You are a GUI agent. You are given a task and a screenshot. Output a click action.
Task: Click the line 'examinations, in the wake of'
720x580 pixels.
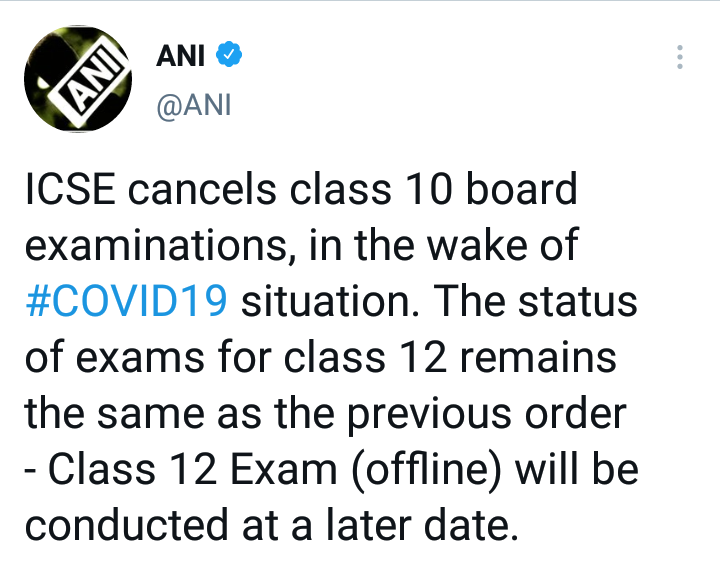coord(301,245)
